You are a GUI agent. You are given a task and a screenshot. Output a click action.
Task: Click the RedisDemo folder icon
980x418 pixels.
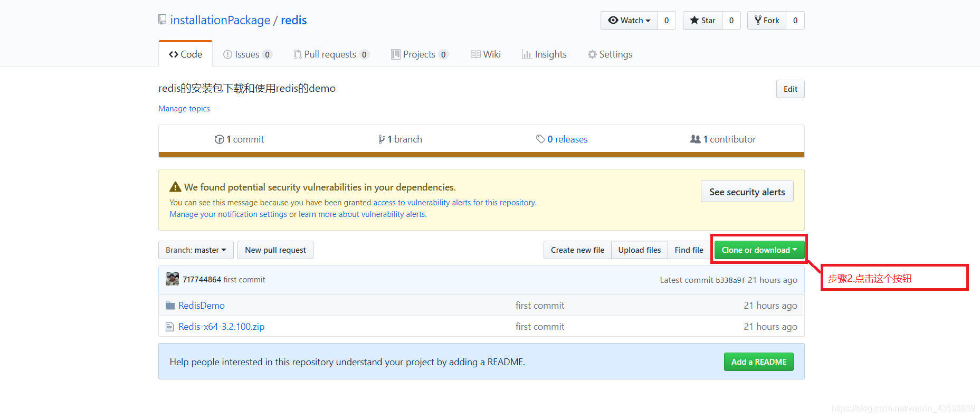pyautogui.click(x=170, y=306)
